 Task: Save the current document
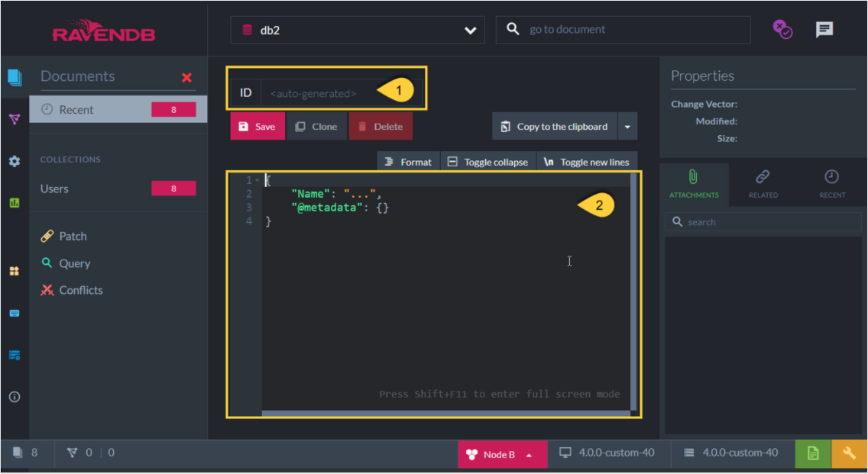coord(257,126)
